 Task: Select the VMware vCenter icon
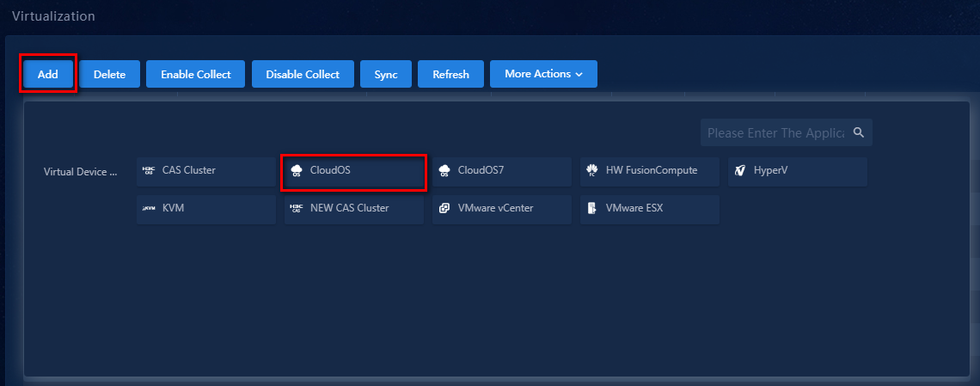click(x=444, y=208)
